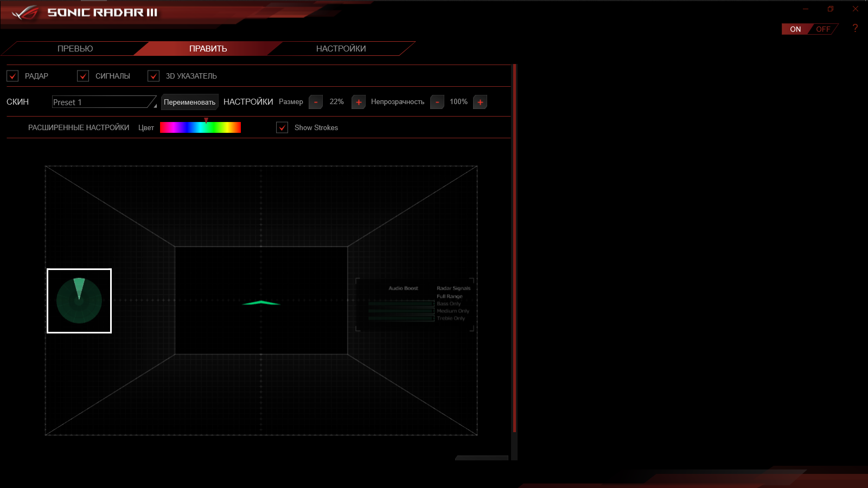This screenshot has width=868, height=488.
Task: Click the 100% opacity value
Action: click(458, 102)
